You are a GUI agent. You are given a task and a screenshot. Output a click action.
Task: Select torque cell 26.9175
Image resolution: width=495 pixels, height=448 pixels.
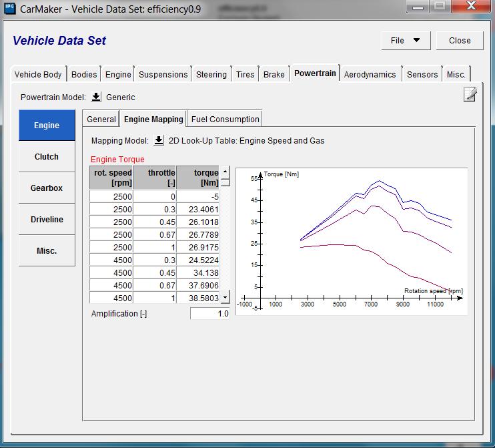[x=198, y=247]
